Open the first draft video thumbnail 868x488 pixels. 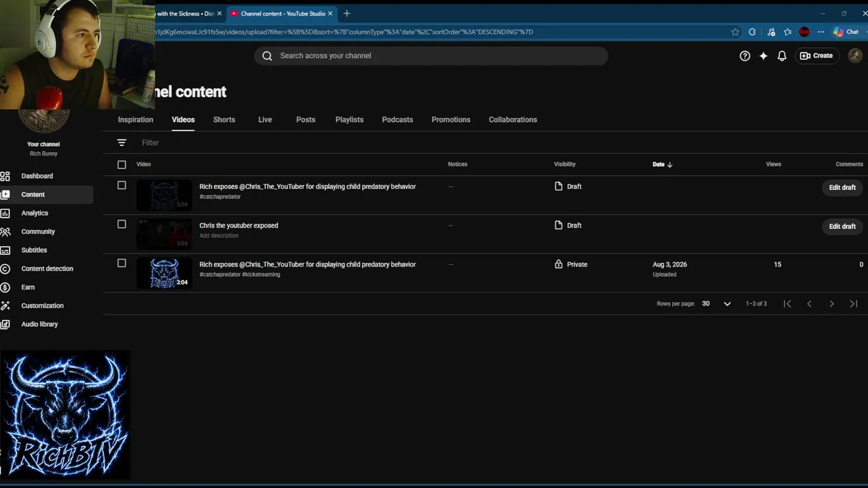point(164,195)
